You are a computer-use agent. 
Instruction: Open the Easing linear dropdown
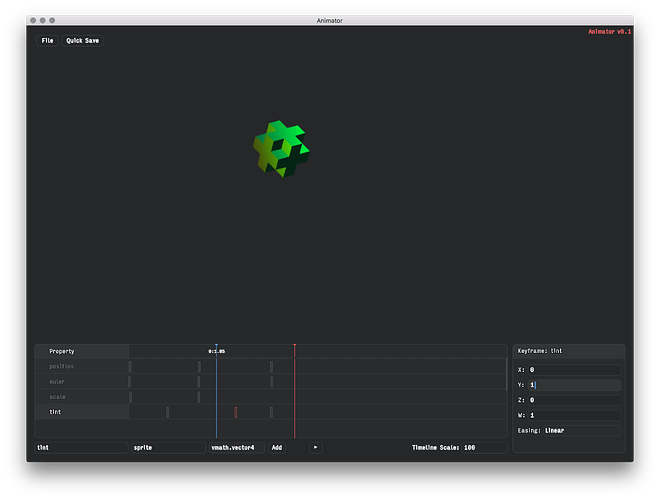(580, 431)
